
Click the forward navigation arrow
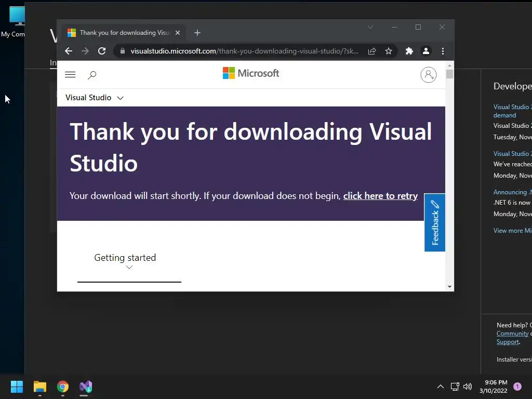(x=85, y=51)
